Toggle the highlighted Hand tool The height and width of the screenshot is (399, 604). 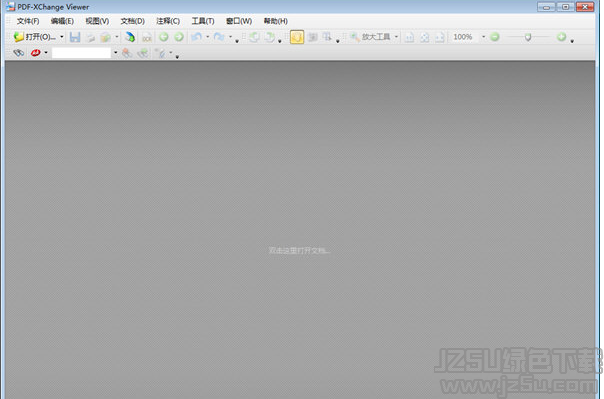pyautogui.click(x=297, y=37)
